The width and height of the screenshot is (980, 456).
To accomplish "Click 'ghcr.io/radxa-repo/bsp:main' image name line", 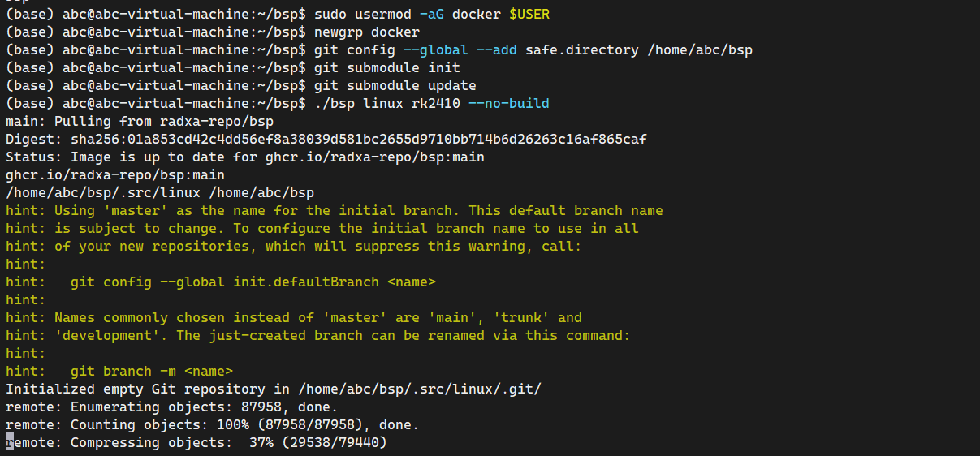I will tap(115, 174).
